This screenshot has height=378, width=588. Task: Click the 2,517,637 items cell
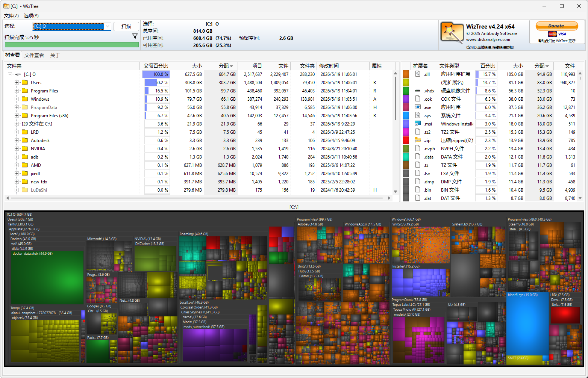(x=253, y=74)
